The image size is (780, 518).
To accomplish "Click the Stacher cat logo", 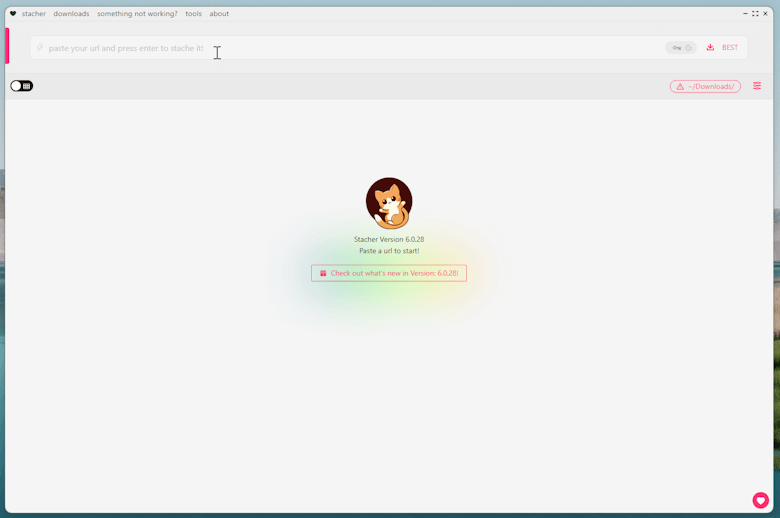I will (389, 203).
